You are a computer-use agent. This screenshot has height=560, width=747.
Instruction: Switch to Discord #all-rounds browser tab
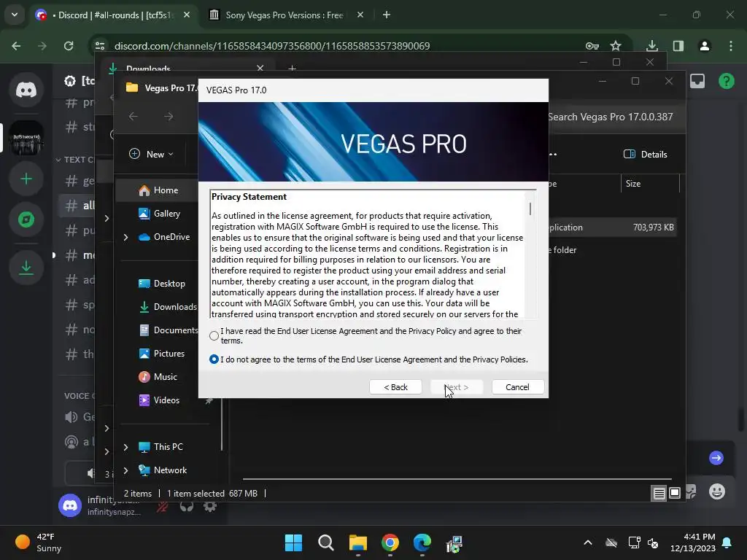pos(112,15)
